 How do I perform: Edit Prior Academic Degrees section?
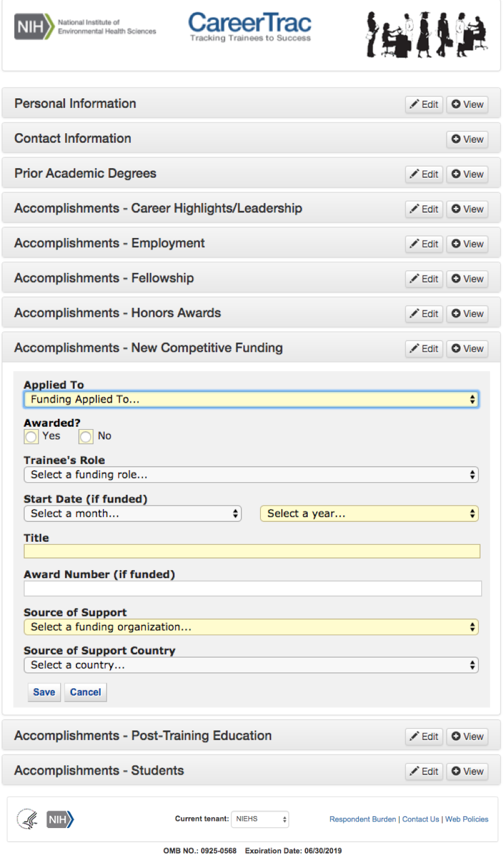click(424, 174)
